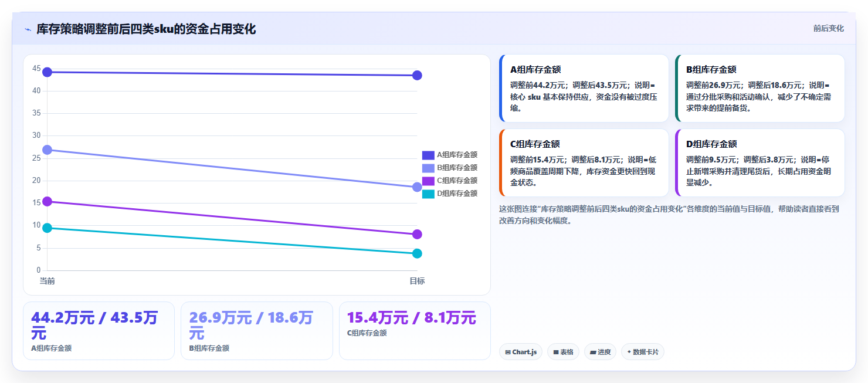This screenshot has width=868, height=383.
Task: Click the panel title 库存策略调整前后四类sku的资金占用变化
Action: (x=146, y=29)
